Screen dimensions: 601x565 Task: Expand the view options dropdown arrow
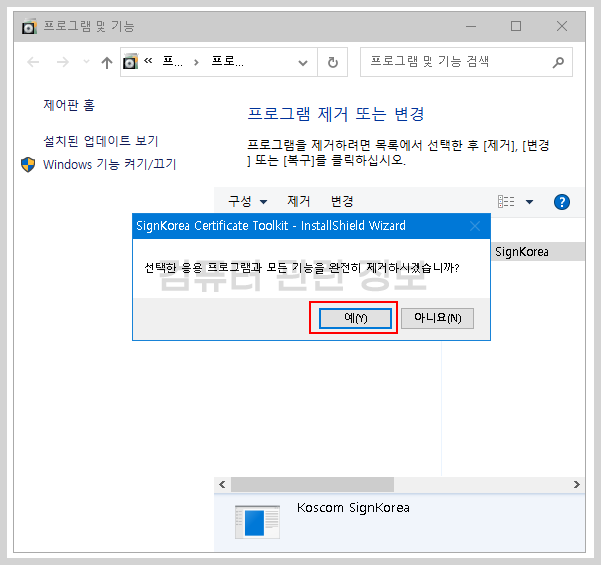(529, 202)
